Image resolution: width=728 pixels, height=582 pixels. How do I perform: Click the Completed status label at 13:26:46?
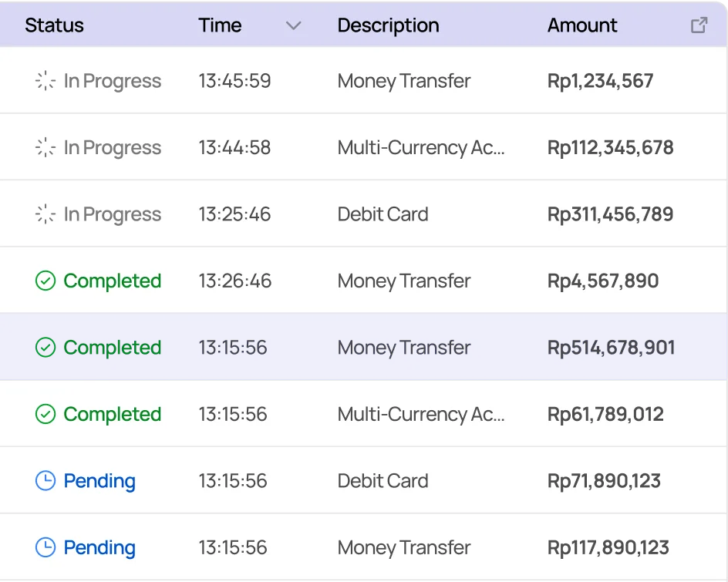pos(113,281)
